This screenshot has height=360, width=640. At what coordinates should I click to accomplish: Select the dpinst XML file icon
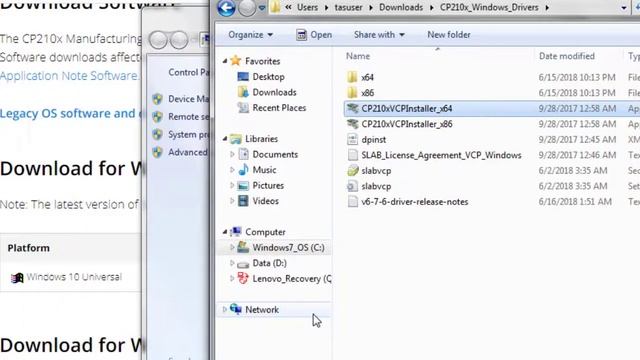click(x=352, y=139)
